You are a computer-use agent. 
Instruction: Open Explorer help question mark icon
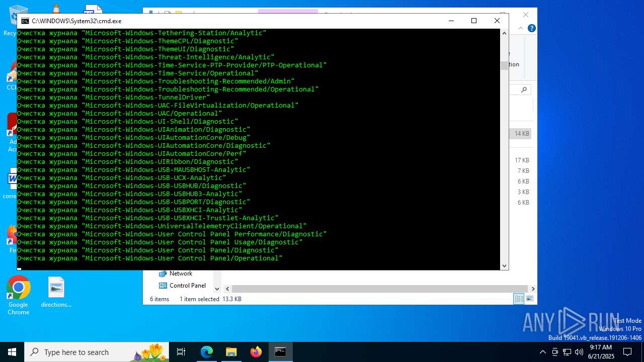click(531, 28)
